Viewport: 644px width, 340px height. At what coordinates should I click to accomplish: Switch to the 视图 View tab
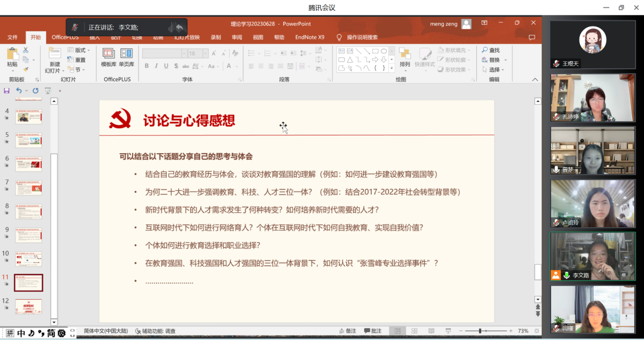(258, 37)
